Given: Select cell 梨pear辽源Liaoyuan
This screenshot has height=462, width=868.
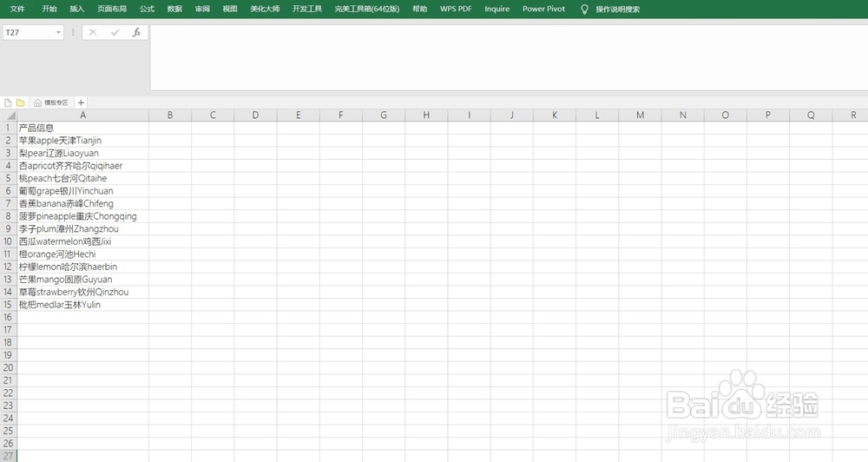Looking at the screenshot, I should (83, 153).
